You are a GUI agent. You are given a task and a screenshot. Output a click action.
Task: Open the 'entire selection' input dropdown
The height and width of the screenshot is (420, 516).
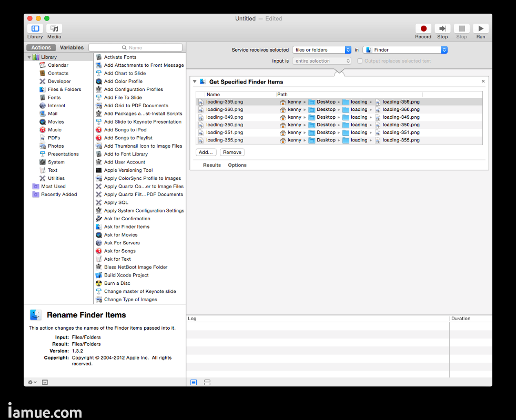(x=322, y=61)
